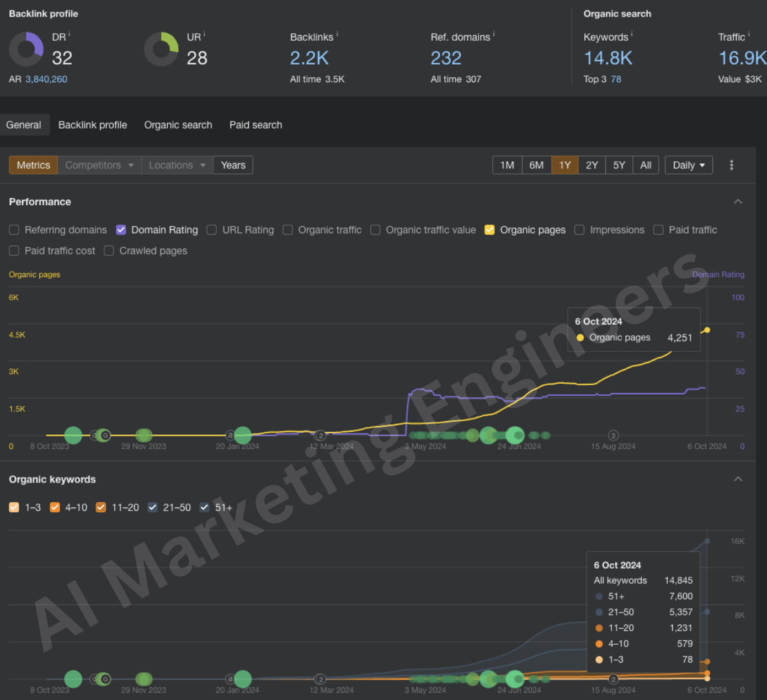Open the 232 Ref. domains link
Screen dimensions: 767x700
(446, 58)
